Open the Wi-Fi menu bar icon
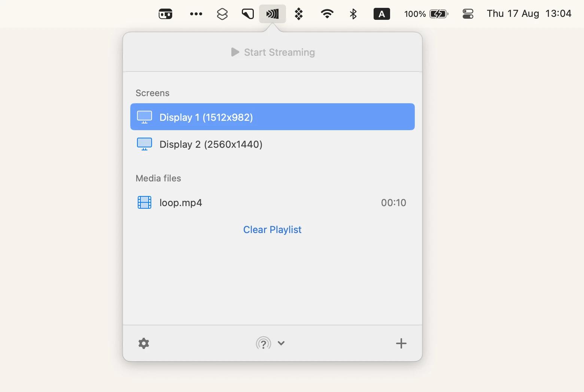This screenshot has width=584, height=392. click(x=327, y=14)
